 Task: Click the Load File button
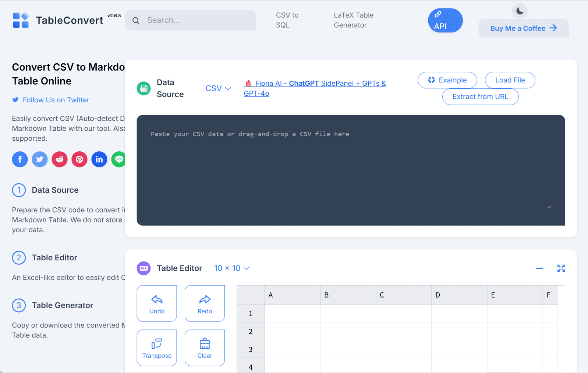510,80
